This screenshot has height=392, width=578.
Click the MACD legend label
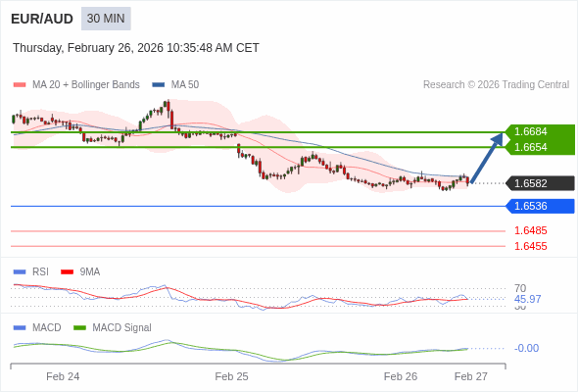pyautogui.click(x=47, y=328)
